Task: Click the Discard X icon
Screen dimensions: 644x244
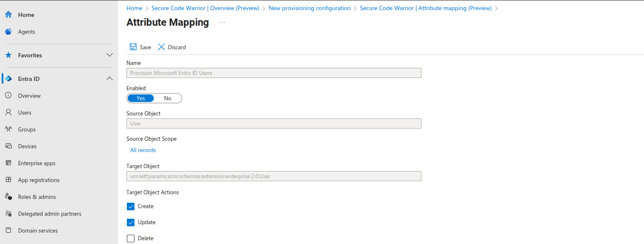Action: [x=161, y=47]
